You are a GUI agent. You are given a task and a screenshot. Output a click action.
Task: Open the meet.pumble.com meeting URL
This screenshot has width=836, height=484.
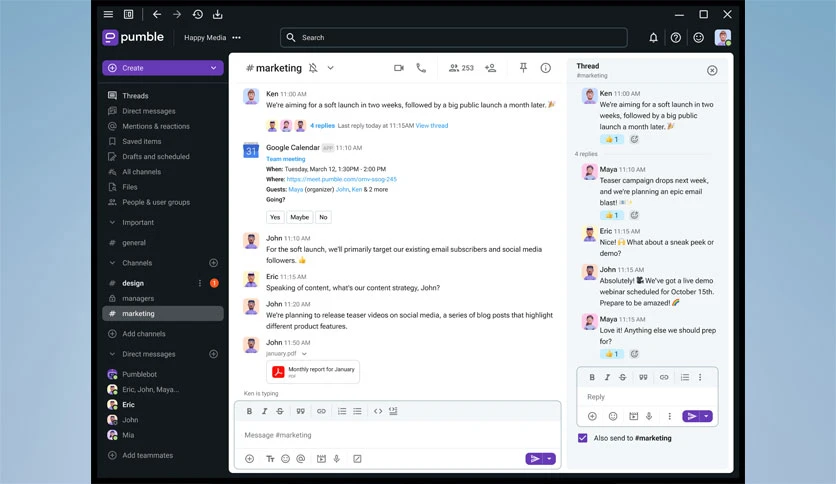point(342,179)
